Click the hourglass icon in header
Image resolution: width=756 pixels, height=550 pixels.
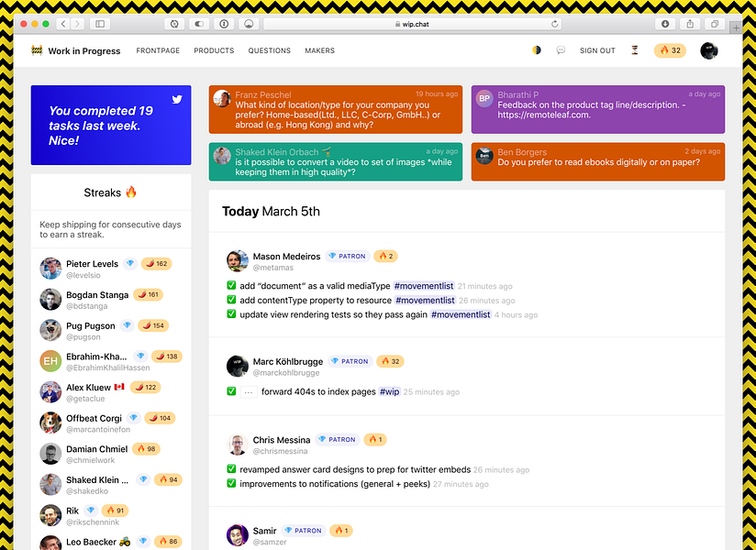point(635,50)
